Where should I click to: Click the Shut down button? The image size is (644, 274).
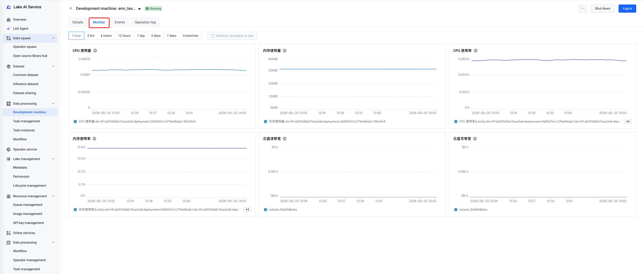602,9
